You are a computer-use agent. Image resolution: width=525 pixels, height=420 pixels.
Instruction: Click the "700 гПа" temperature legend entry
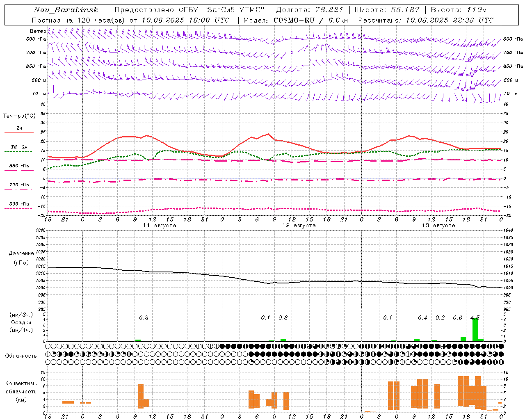19,185
